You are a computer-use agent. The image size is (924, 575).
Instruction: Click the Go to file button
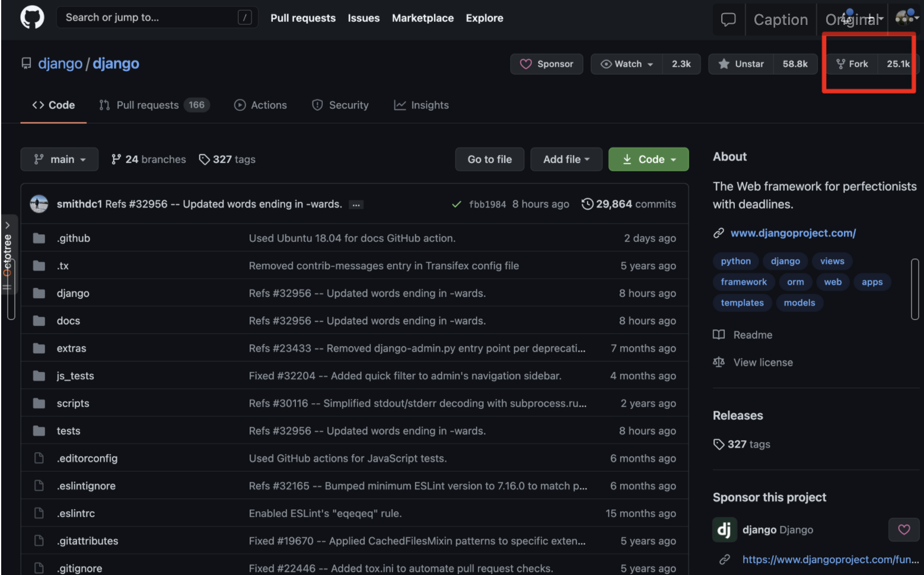coord(490,159)
